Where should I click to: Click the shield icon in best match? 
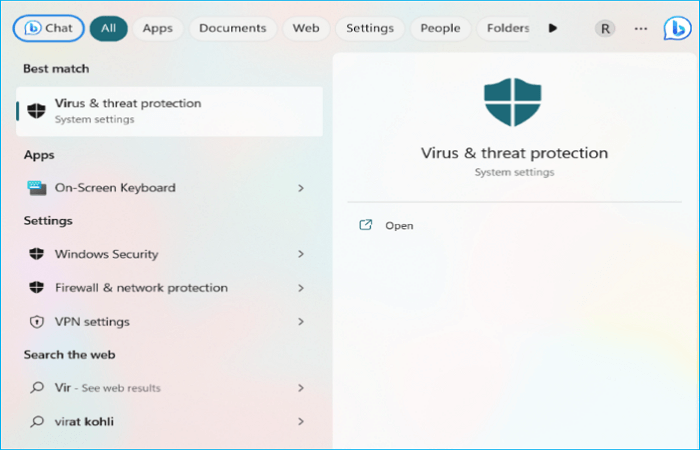coord(37,110)
